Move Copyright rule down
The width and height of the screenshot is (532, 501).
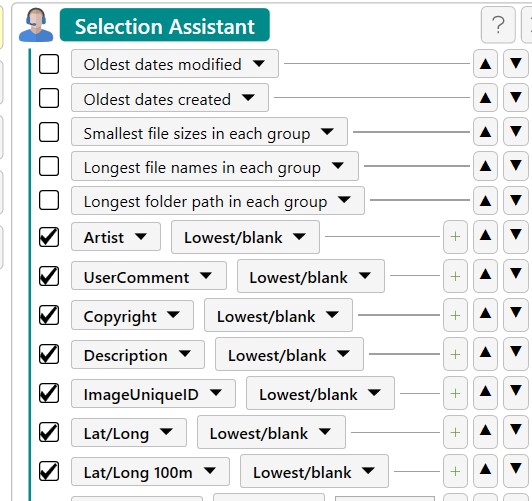[x=516, y=315]
